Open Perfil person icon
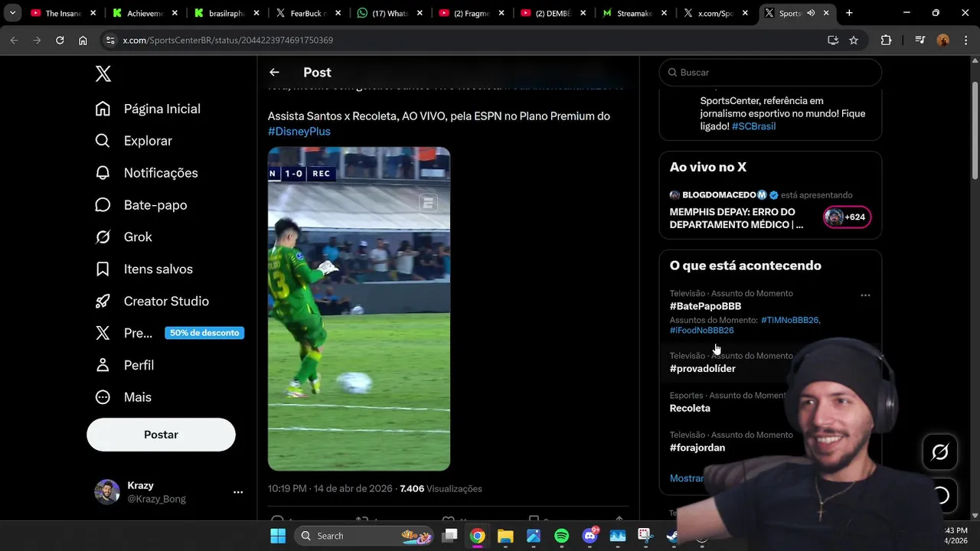This screenshot has height=551, width=980. [103, 365]
